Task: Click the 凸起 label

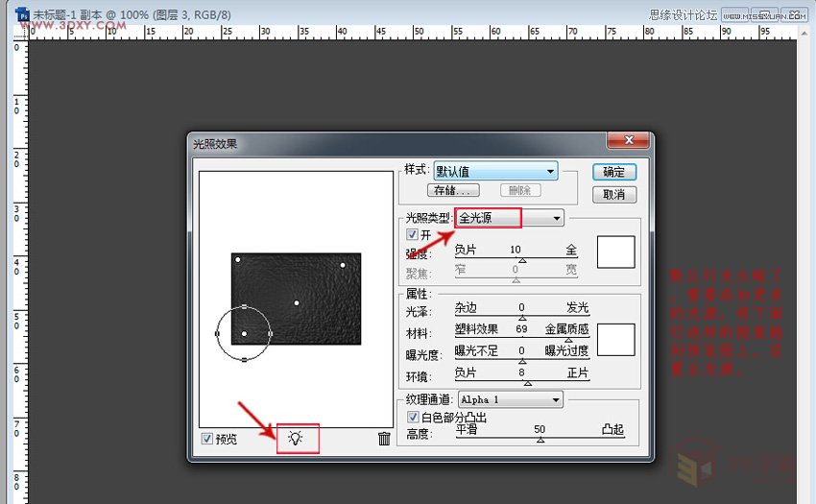Action: click(x=612, y=429)
